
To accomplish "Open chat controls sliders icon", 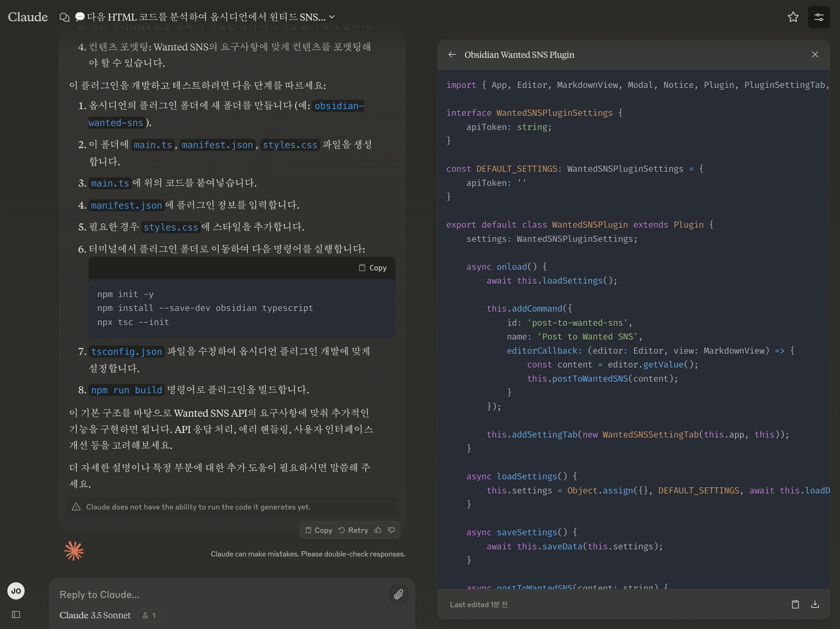I will [819, 17].
